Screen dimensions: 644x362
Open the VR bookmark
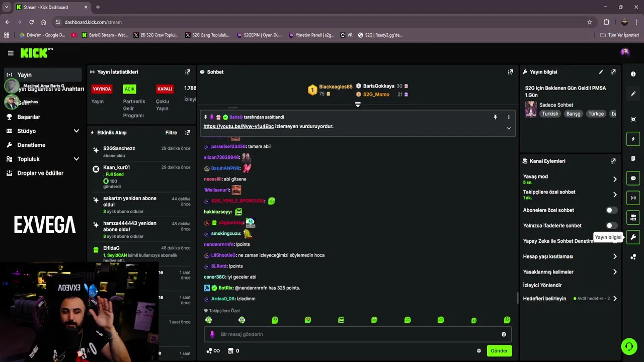(x=346, y=35)
